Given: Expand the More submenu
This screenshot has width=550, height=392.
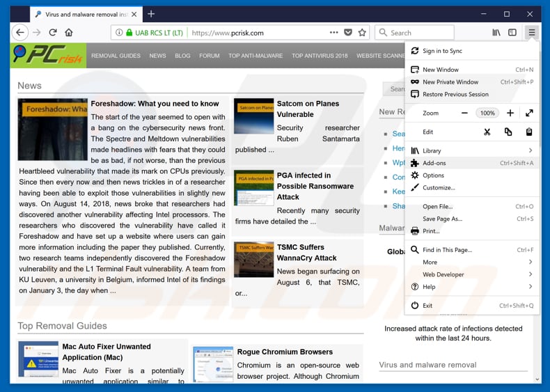Looking at the screenshot, I should [472, 262].
